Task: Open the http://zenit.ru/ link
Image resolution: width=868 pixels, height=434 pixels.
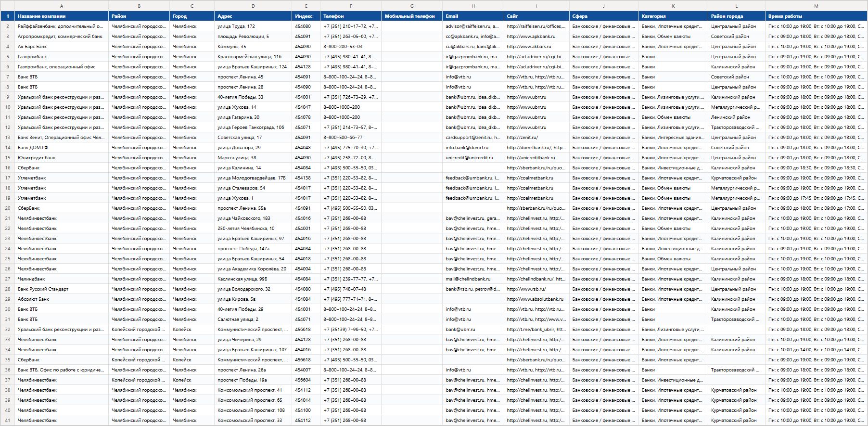Action: (x=536, y=138)
